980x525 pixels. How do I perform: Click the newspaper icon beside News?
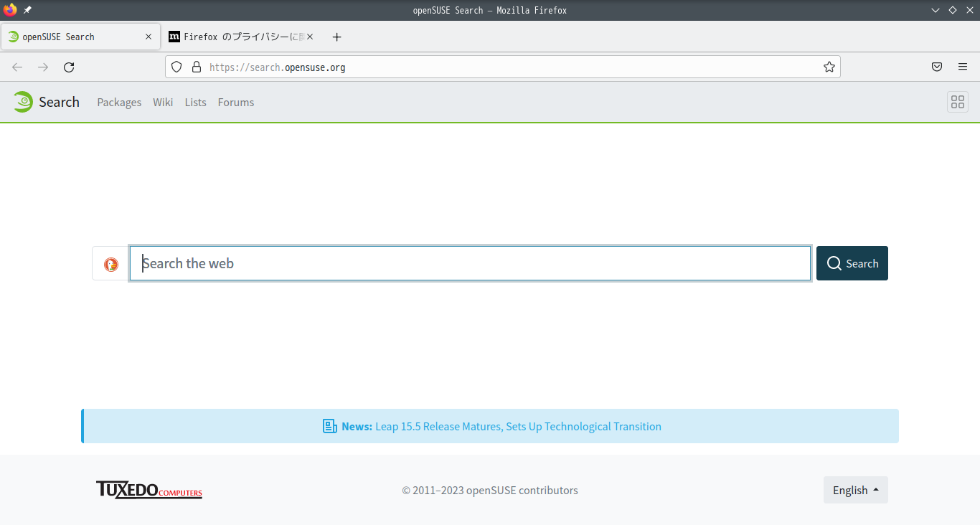(329, 426)
